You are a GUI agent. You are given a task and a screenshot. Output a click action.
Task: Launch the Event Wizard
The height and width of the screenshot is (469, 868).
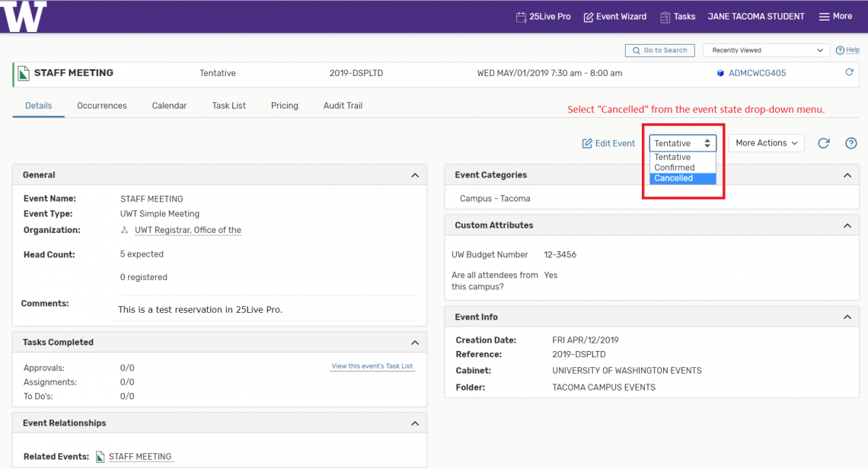point(614,17)
